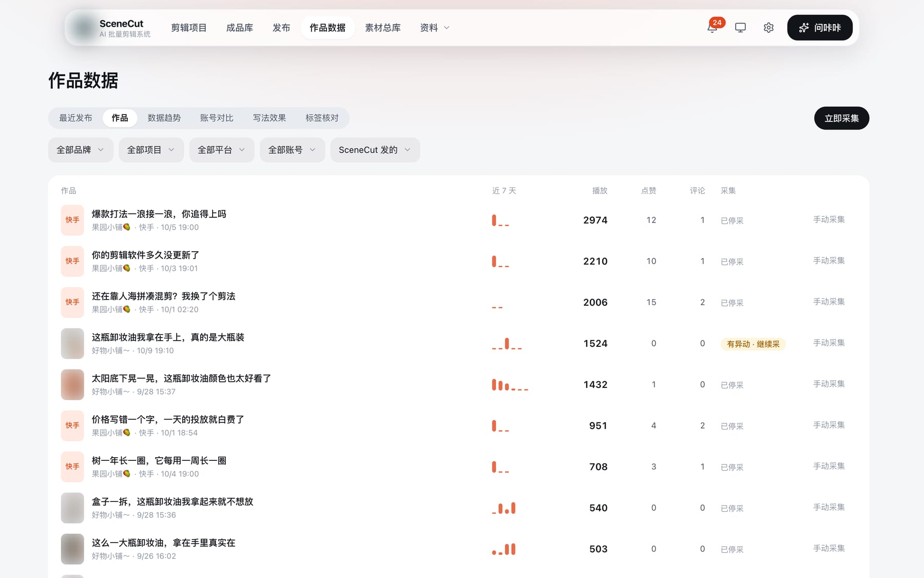Open thumbnail of 这么一大瓶卸妆油 video

click(x=72, y=549)
